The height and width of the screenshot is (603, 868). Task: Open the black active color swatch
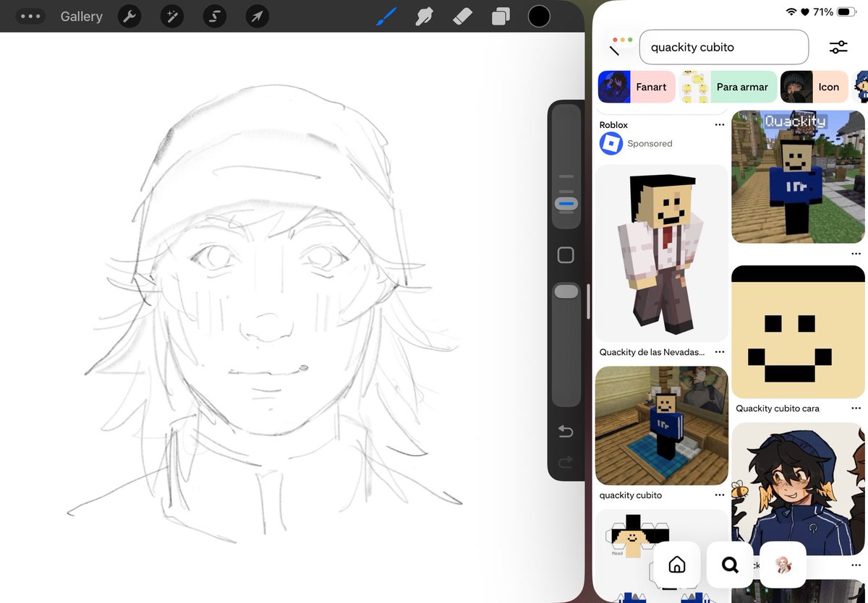pyautogui.click(x=539, y=16)
